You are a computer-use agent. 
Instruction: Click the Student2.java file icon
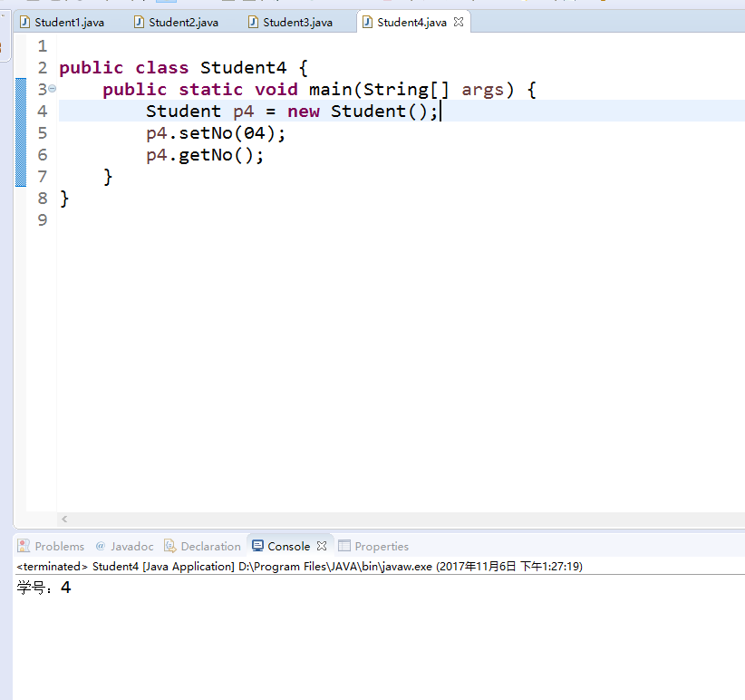tap(140, 22)
